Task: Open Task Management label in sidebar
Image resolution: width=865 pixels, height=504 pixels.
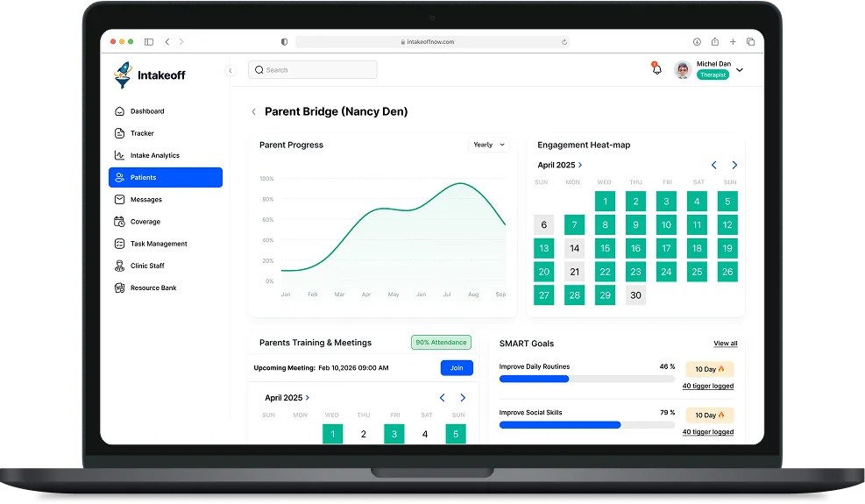Action: click(x=159, y=244)
